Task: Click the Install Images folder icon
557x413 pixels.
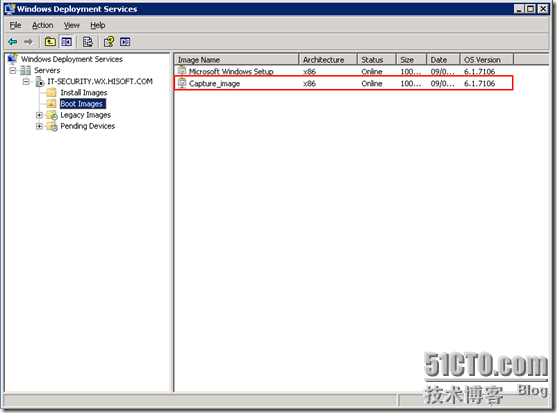Action: coord(52,93)
